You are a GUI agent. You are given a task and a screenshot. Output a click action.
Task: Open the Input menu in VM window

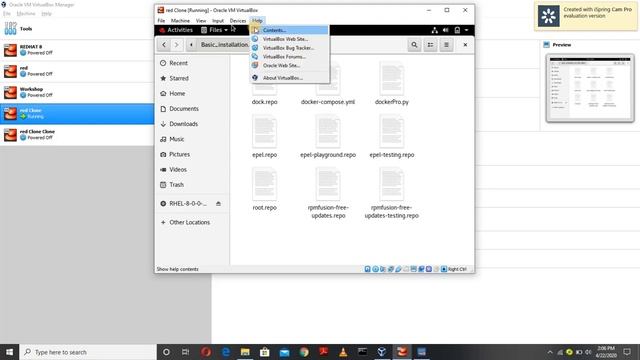point(218,20)
